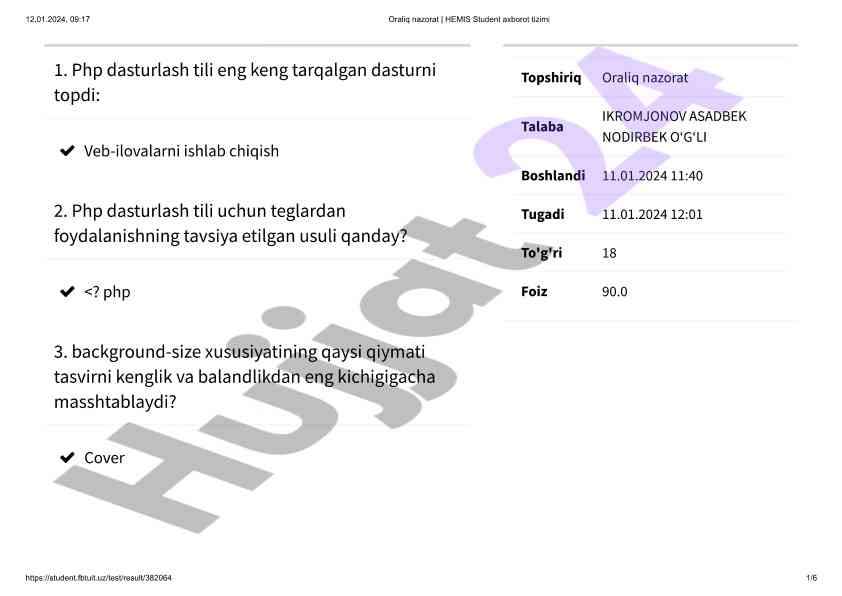
Task: Click the Oraliq nazorat value
Action: 644,78
